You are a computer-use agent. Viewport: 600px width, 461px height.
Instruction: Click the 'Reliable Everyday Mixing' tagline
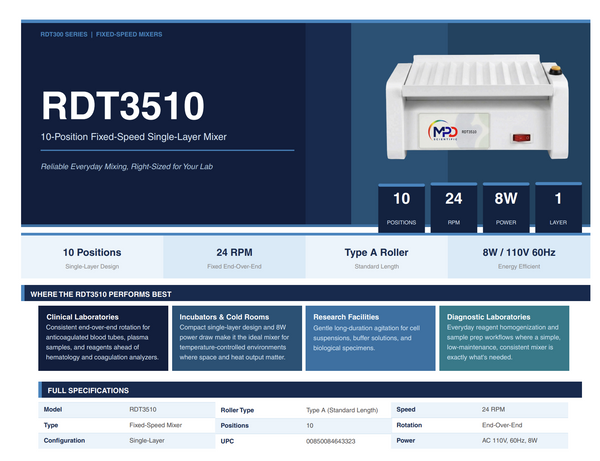pyautogui.click(x=127, y=166)
